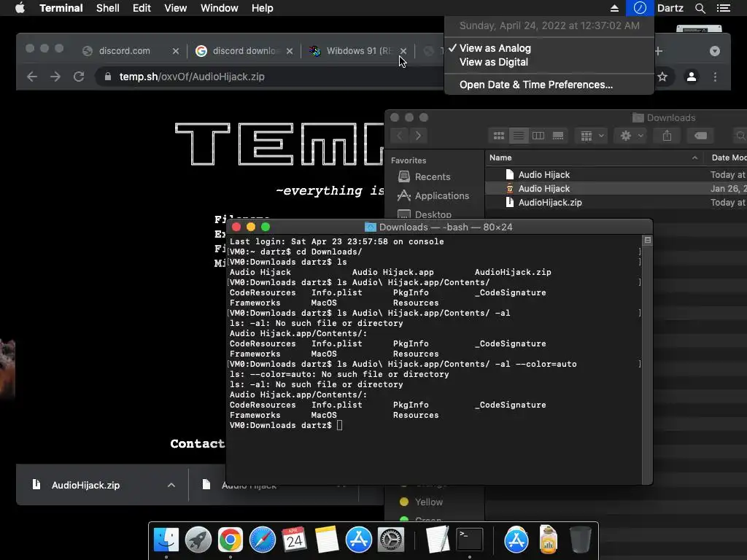Click the Terminal scrollback marker icon
Viewport: 747px width, 560px height.
pos(648,241)
